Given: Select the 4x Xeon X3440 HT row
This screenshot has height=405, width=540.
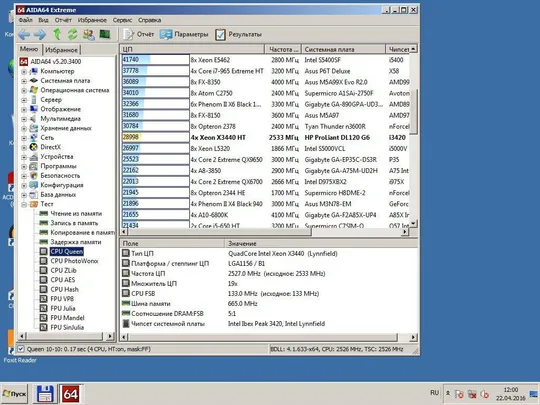Looking at the screenshot, I should pos(265,137).
